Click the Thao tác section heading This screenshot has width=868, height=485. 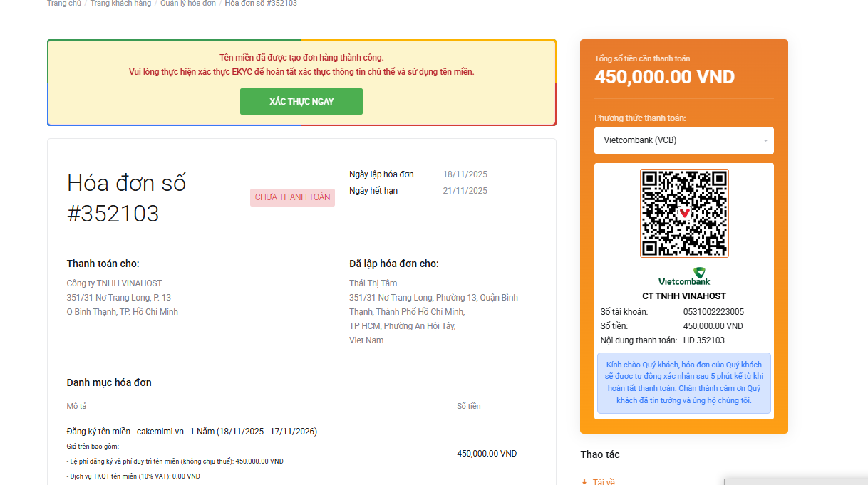[x=599, y=454]
